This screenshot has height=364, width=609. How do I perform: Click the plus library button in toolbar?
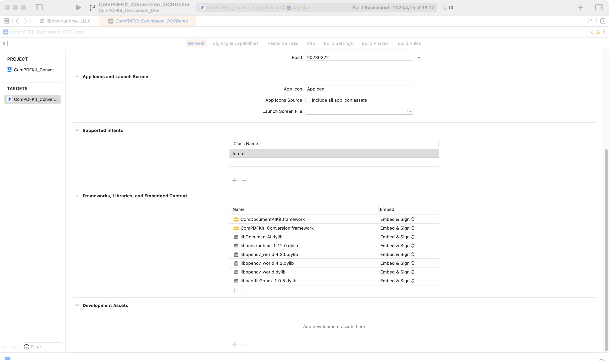coord(580,8)
